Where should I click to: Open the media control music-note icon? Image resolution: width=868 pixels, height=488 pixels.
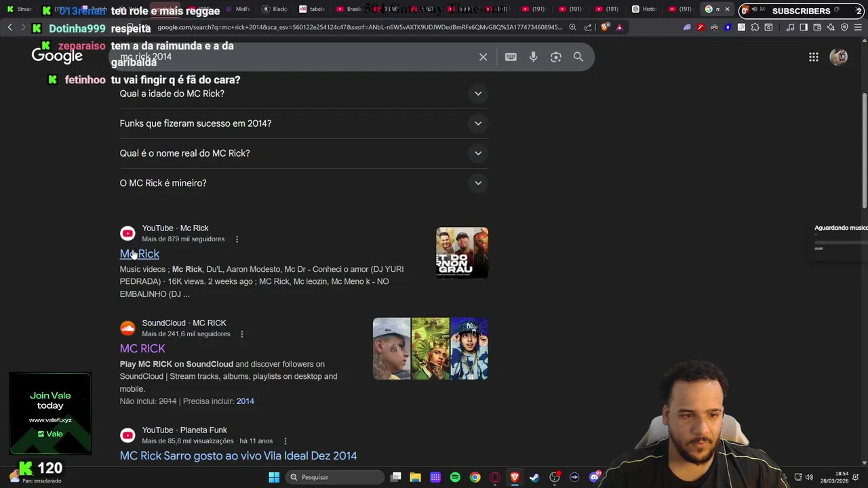tap(790, 27)
